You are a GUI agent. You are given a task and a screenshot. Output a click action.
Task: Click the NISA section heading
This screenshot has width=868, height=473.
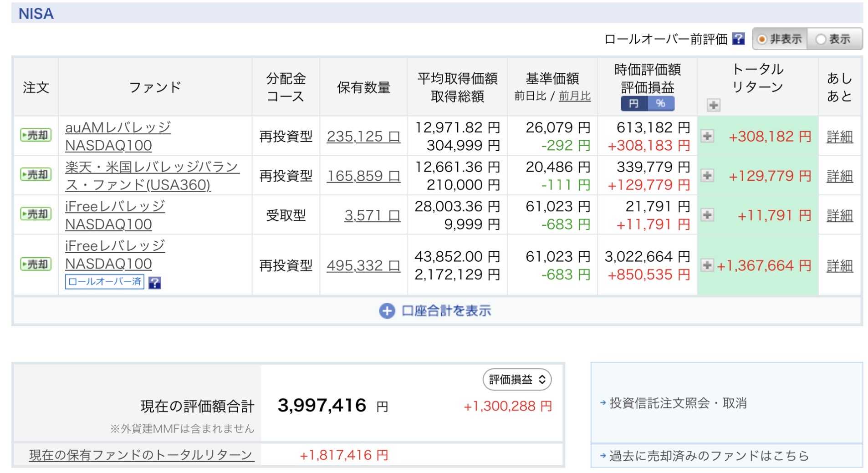(36, 14)
